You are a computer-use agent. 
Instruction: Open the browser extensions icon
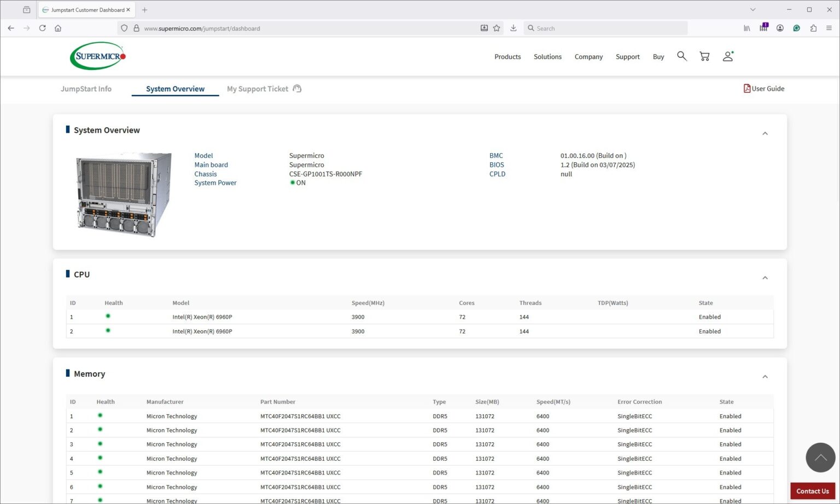point(813,28)
